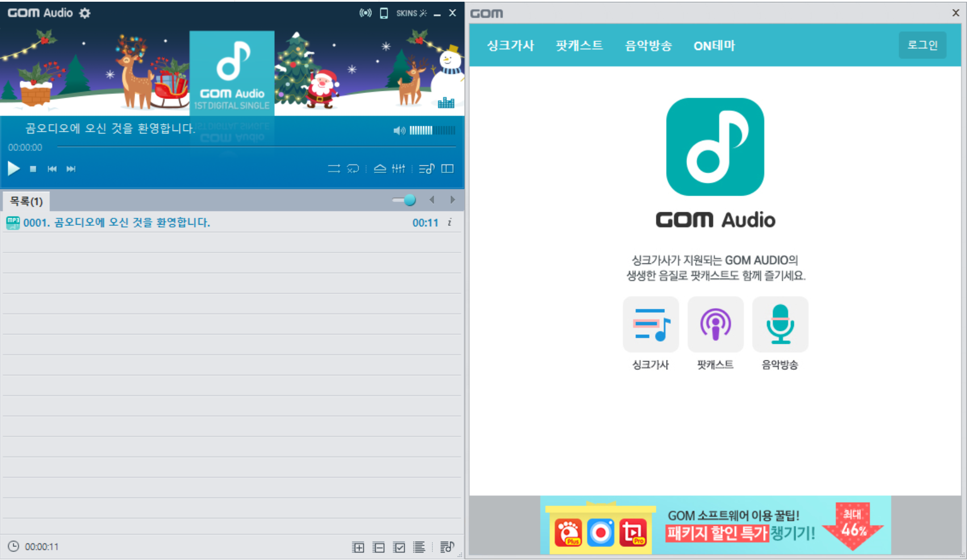Skip to the previous track
Screen dimensions: 967x560
(x=52, y=169)
